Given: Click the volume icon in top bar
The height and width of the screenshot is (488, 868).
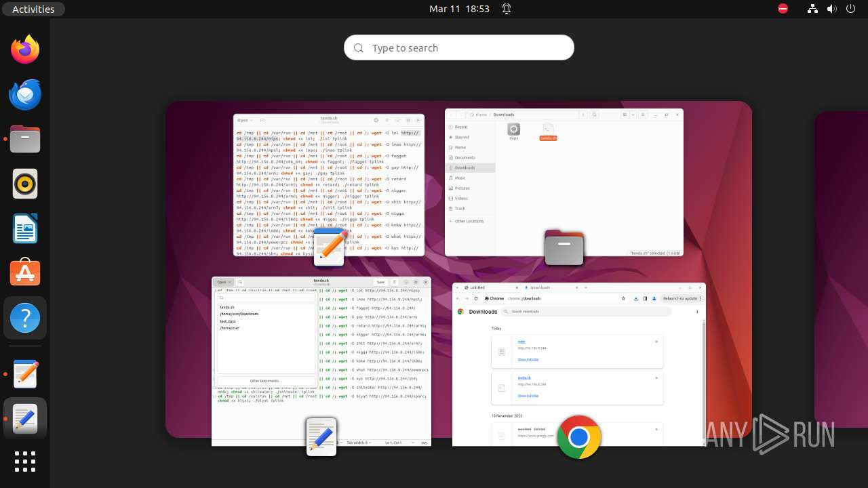Looking at the screenshot, I should 831,9.
